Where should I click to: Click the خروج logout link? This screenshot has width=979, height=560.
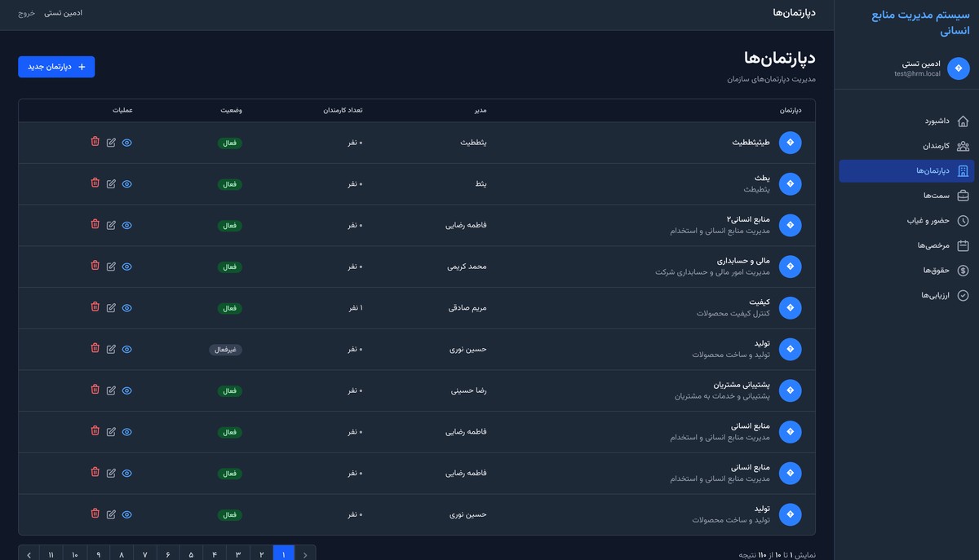(27, 13)
